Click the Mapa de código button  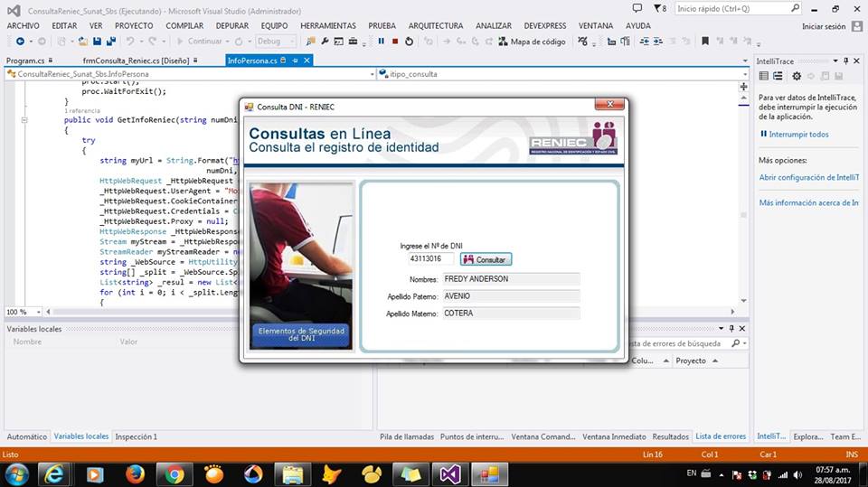(x=532, y=42)
